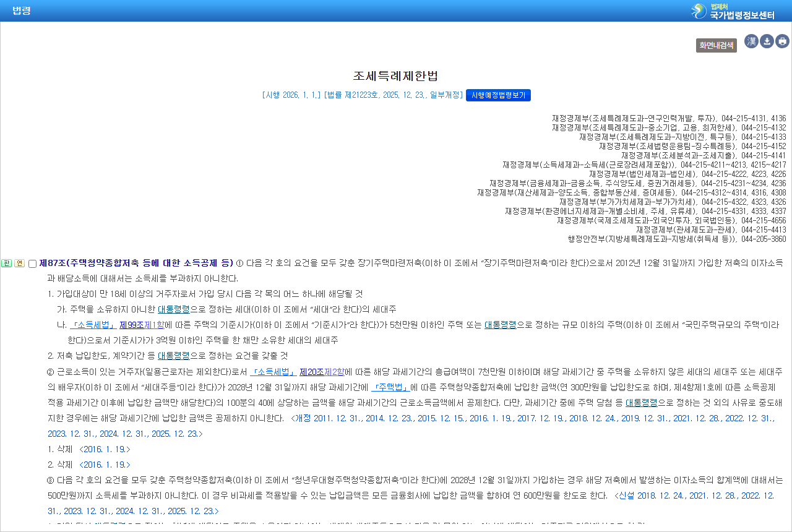Image resolution: width=792 pixels, height=532 pixels.
Task: Open the 제99조제1항 link
Action: [142, 325]
